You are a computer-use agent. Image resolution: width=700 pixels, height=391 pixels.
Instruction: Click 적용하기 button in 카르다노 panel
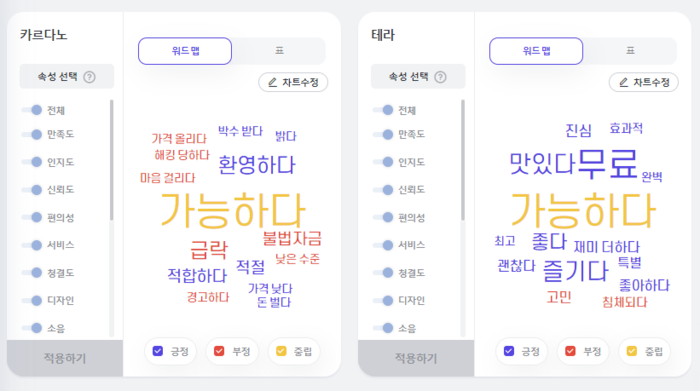click(65, 358)
